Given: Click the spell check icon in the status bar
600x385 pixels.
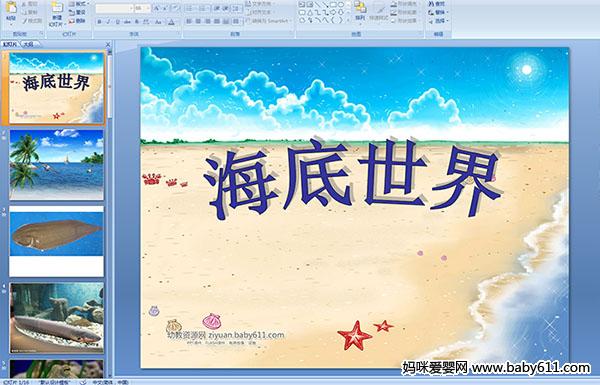Looking at the screenshot, I should (x=83, y=382).
